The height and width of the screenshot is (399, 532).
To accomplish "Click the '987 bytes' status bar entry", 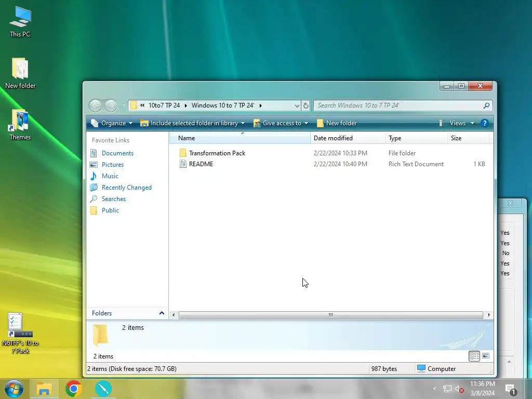I will point(384,369).
